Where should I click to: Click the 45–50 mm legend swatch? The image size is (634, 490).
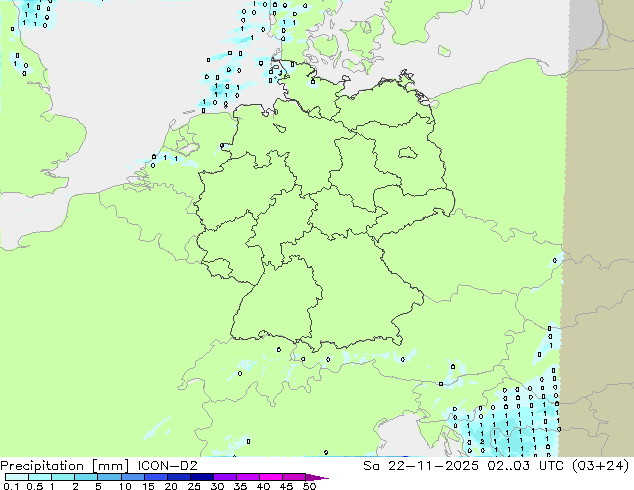tap(294, 477)
